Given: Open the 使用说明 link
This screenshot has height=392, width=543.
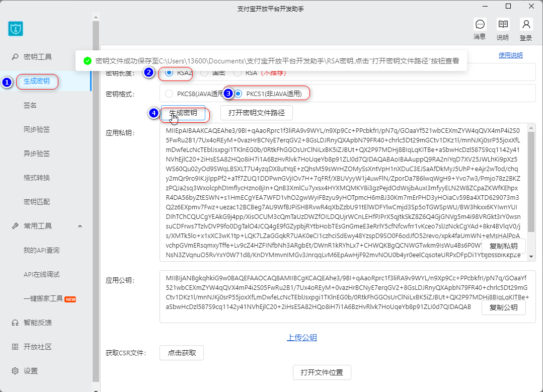Looking at the screenshot, I should pos(510,55).
